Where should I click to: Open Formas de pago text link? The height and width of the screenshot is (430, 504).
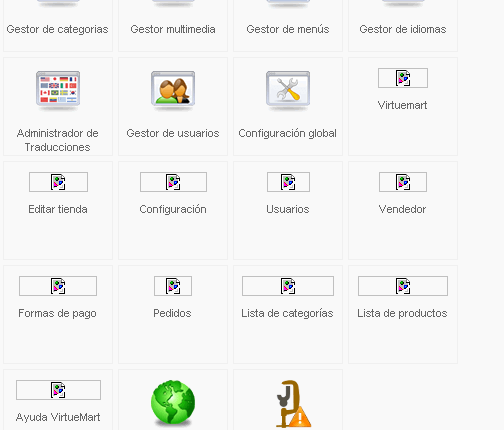click(x=57, y=314)
